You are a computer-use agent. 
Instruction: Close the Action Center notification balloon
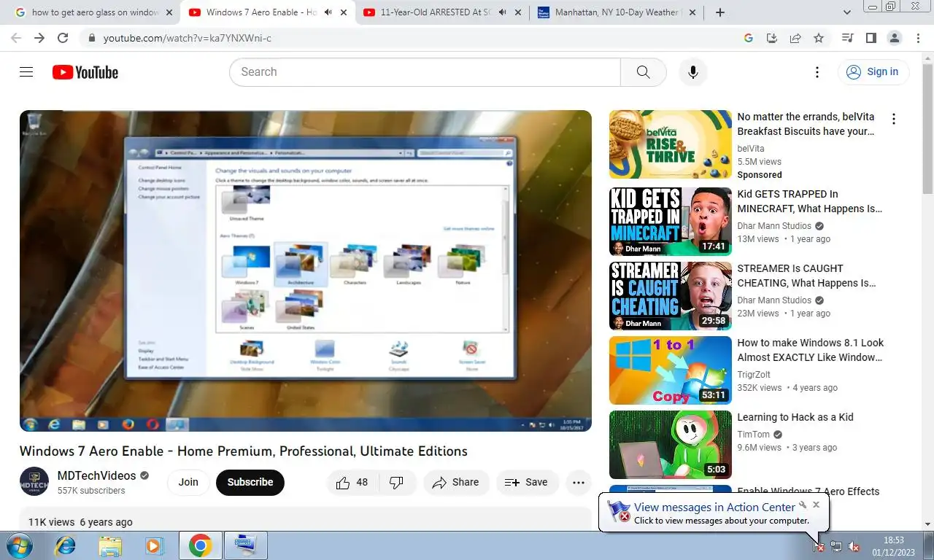click(x=816, y=504)
